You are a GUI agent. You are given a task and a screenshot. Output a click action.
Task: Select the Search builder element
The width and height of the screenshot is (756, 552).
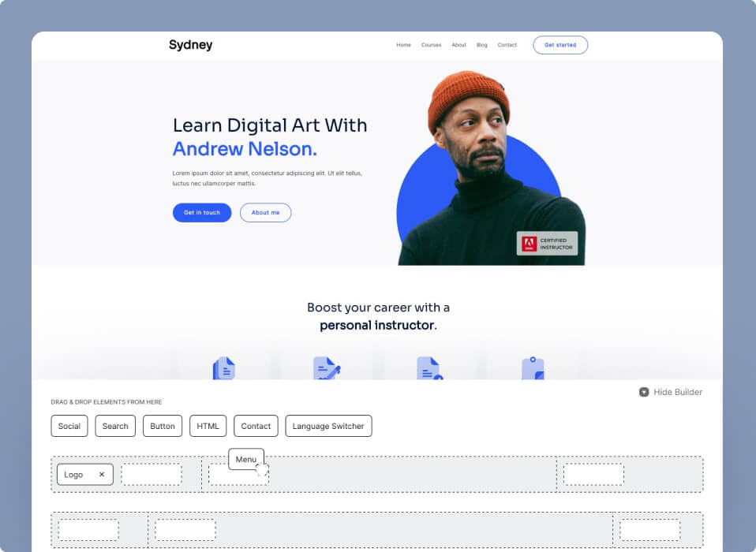coord(115,426)
